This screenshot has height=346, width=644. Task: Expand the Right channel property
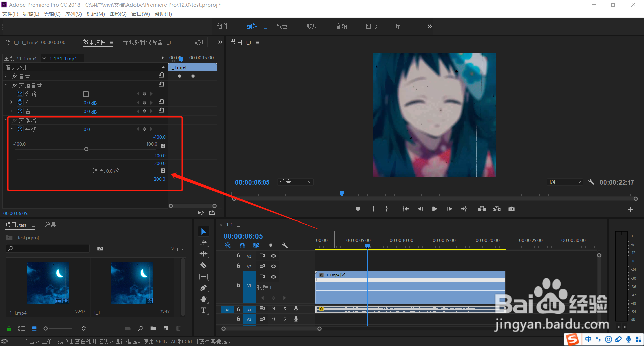(11, 111)
